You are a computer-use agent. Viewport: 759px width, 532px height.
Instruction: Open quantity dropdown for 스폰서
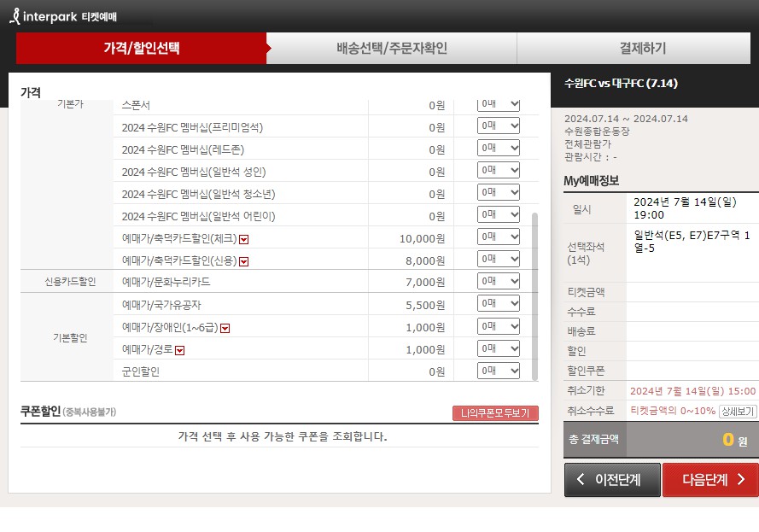tap(497, 103)
